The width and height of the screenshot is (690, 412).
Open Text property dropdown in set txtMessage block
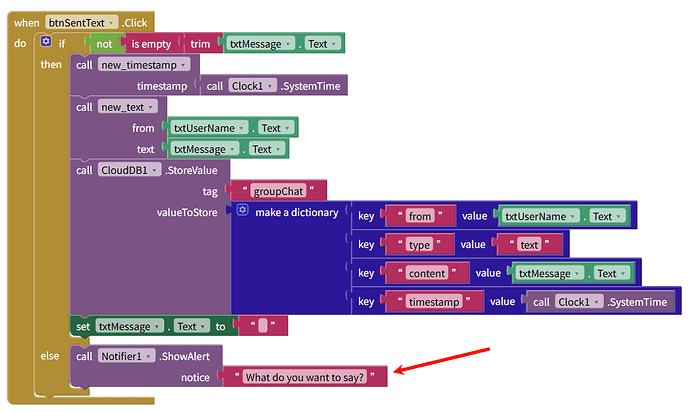click(191, 326)
